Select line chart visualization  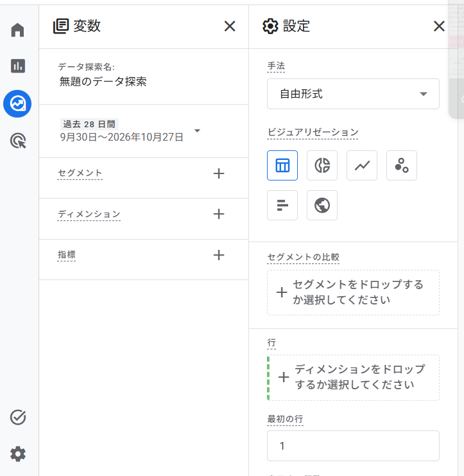click(362, 166)
